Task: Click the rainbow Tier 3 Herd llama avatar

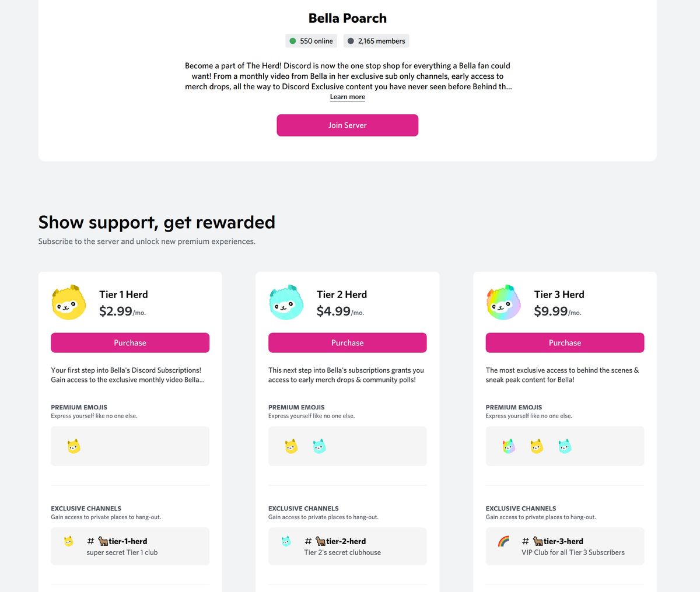Action: [503, 302]
